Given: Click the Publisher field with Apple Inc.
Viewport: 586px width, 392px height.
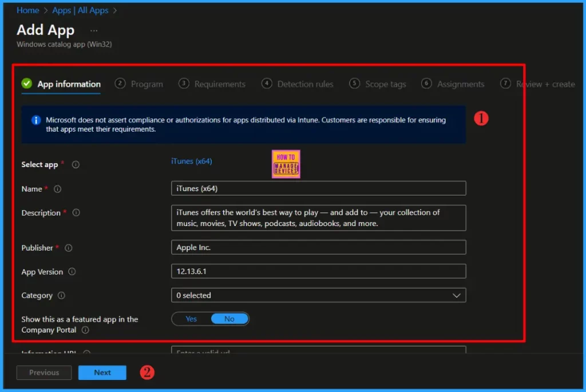Looking at the screenshot, I should pyautogui.click(x=318, y=247).
